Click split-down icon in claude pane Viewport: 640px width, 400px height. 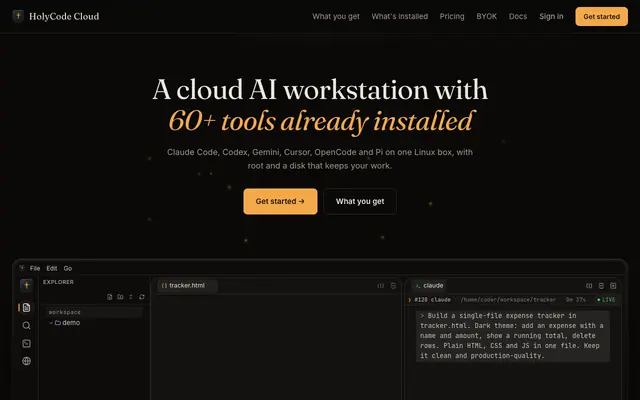click(x=601, y=286)
